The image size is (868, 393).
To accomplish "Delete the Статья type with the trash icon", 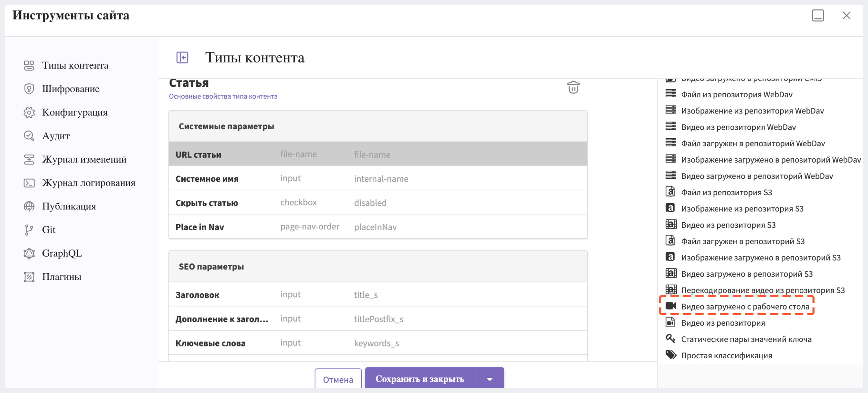I will pos(573,87).
